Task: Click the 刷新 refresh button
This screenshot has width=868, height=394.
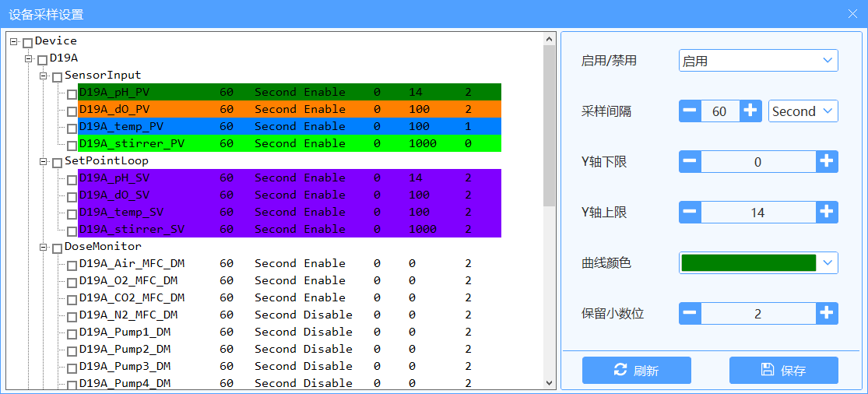Action: (636, 371)
